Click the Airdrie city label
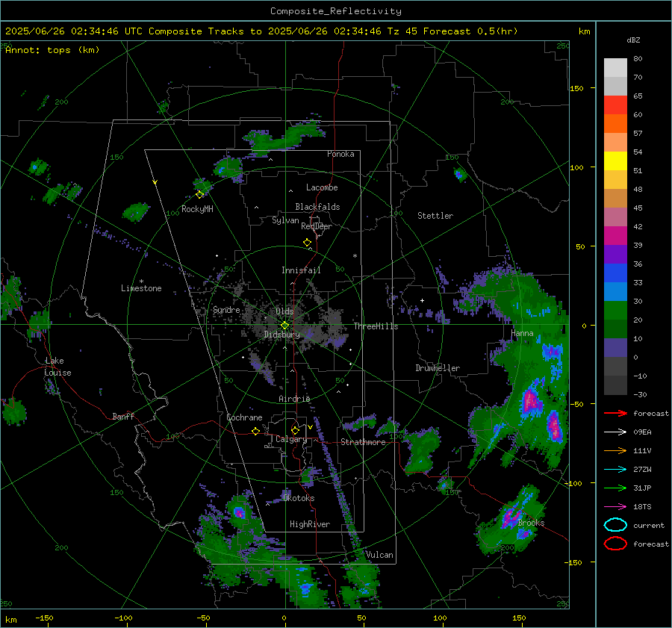Viewport: 672px width, 628px height. point(294,399)
